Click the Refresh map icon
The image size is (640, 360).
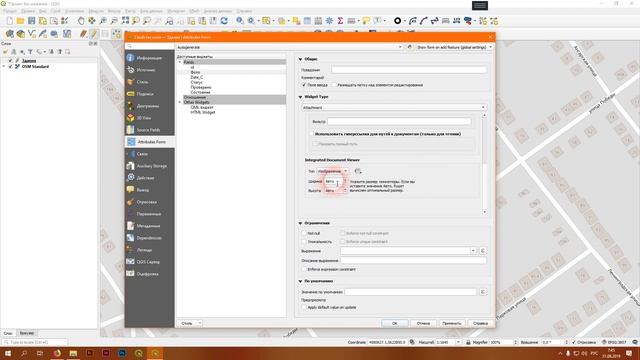[x=224, y=21]
